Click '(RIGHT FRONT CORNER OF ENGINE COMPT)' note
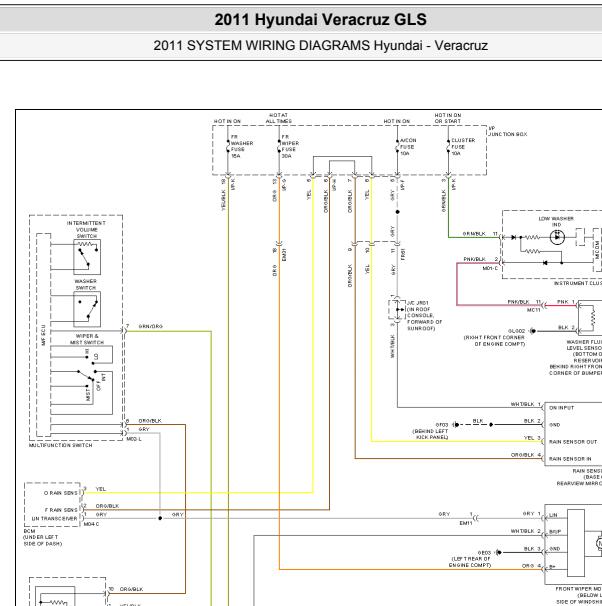Screen dimensions: 602x606 tap(494, 340)
